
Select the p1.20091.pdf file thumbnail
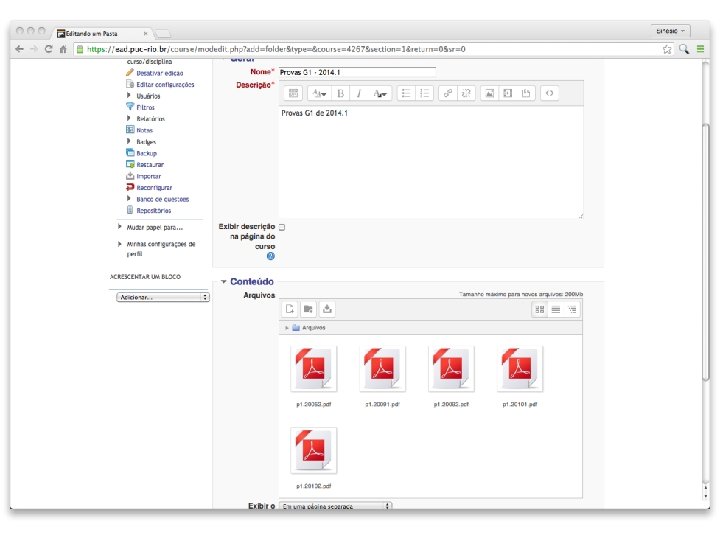tap(382, 369)
